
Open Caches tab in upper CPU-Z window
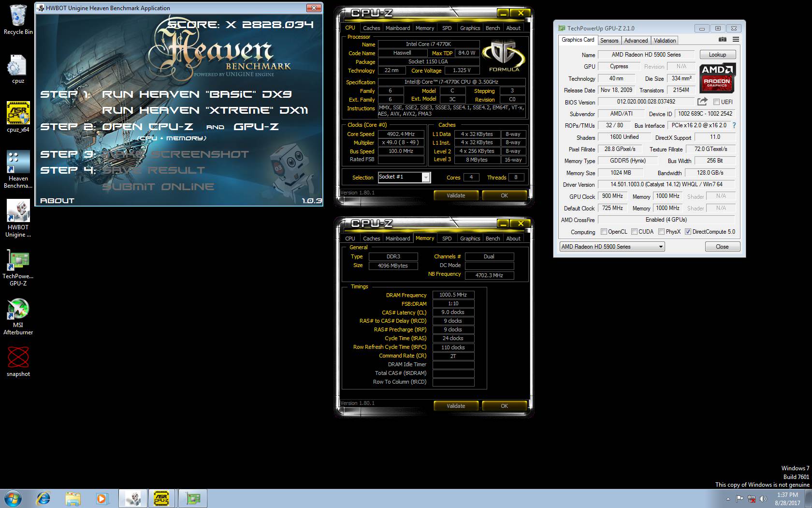(371, 28)
